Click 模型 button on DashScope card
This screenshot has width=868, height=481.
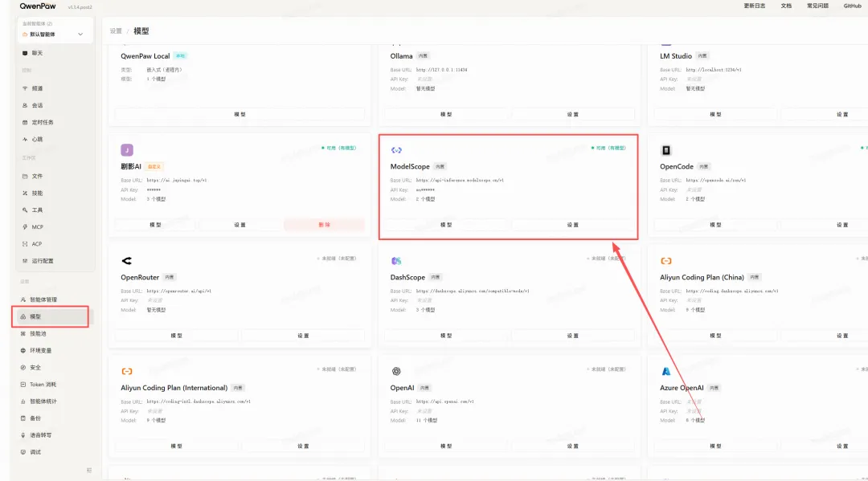[446, 336]
